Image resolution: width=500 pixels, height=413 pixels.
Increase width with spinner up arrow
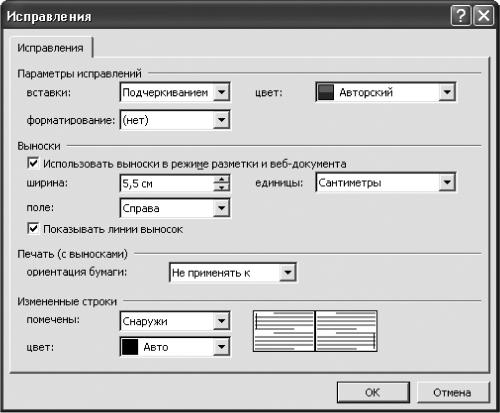tap(221, 179)
